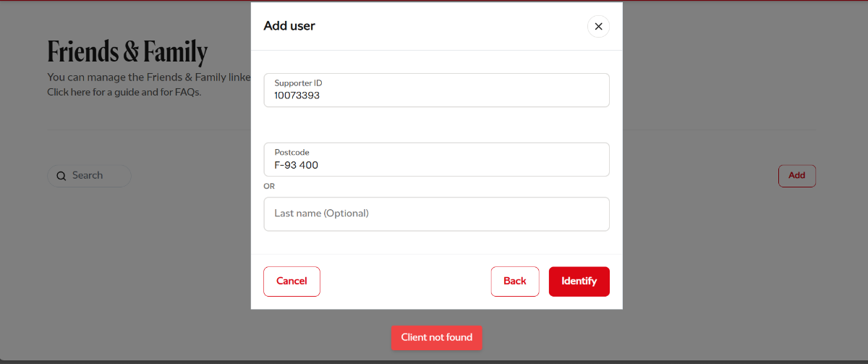
Task: Go Back in the Add user dialog
Action: point(515,282)
